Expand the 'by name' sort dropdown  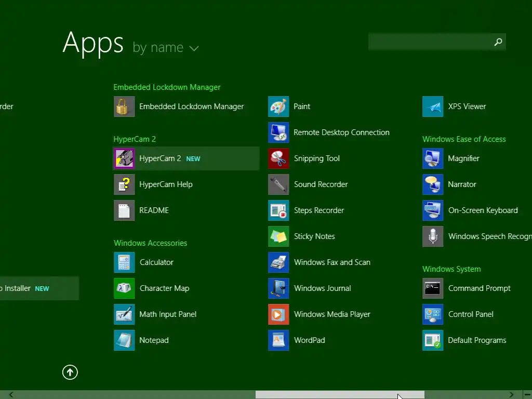pos(166,47)
